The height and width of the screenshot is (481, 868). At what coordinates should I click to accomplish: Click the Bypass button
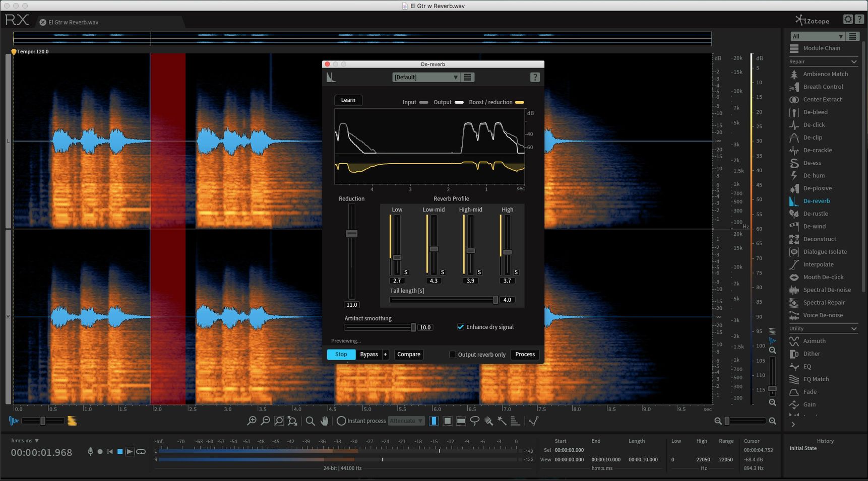tap(369, 354)
